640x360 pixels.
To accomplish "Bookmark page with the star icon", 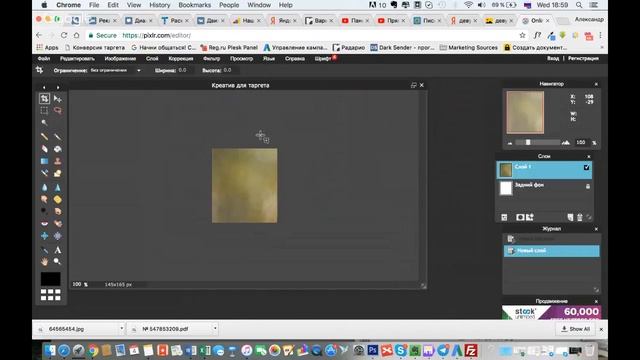I will (x=522, y=36).
